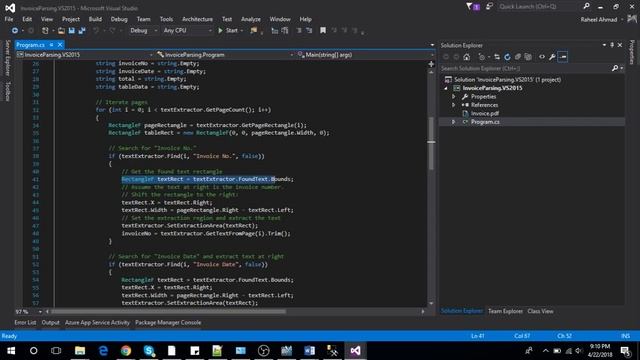Open Microsoft Edge from the taskbar
The width and height of the screenshot is (640, 360).
[x=103, y=351]
